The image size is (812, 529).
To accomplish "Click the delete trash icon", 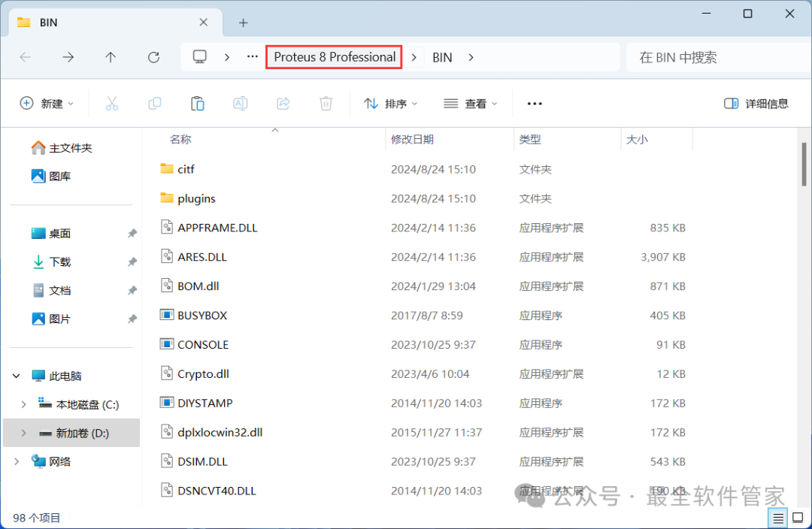I will (326, 104).
